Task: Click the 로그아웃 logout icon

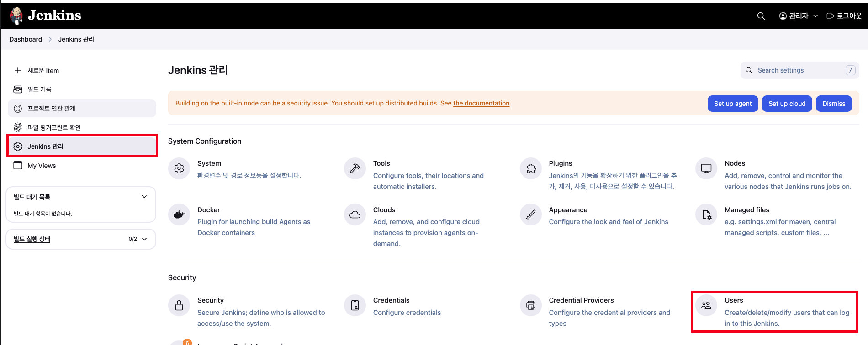Action: [x=831, y=16]
